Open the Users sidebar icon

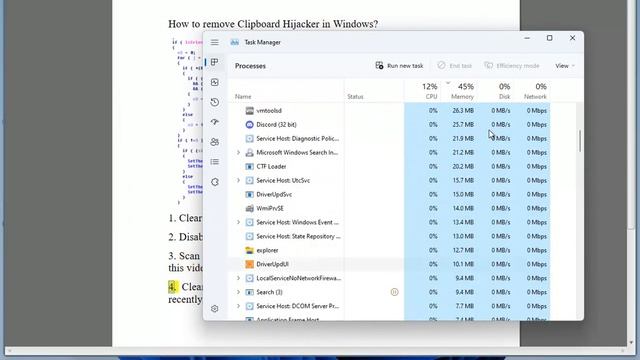click(215, 142)
